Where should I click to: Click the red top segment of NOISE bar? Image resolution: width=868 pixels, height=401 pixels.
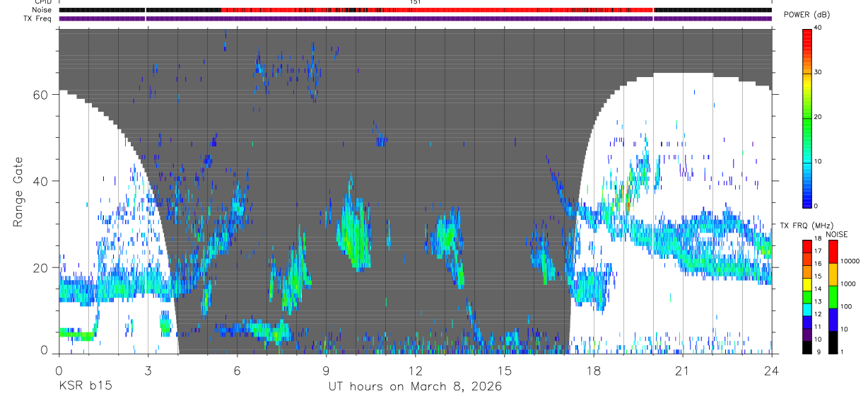833,252
